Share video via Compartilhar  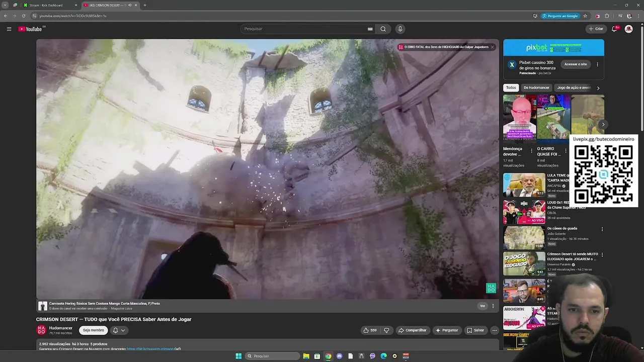[x=412, y=330]
